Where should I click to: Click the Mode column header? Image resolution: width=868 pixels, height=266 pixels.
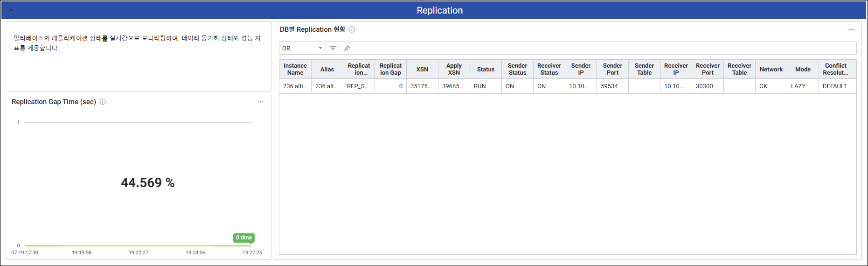pyautogui.click(x=803, y=69)
